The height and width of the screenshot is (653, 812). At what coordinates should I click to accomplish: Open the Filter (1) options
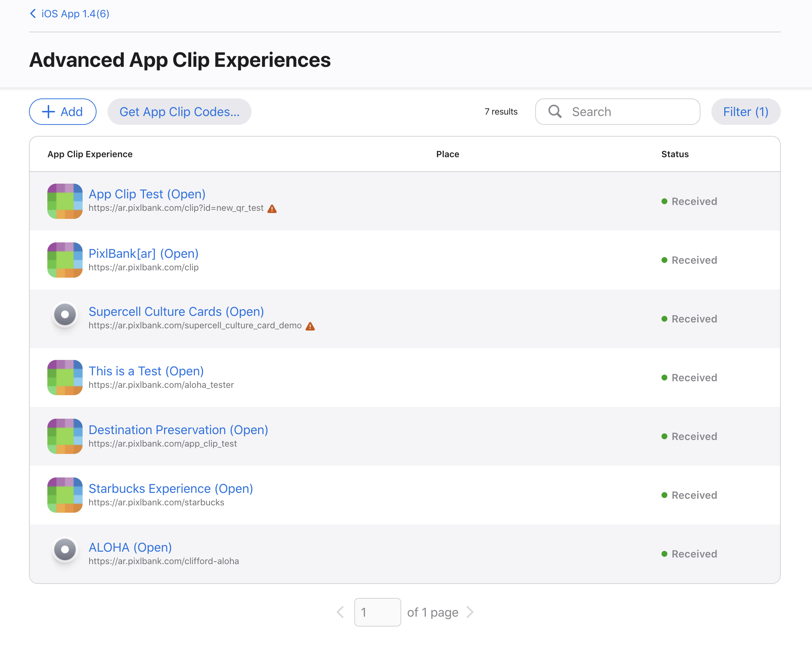(745, 112)
